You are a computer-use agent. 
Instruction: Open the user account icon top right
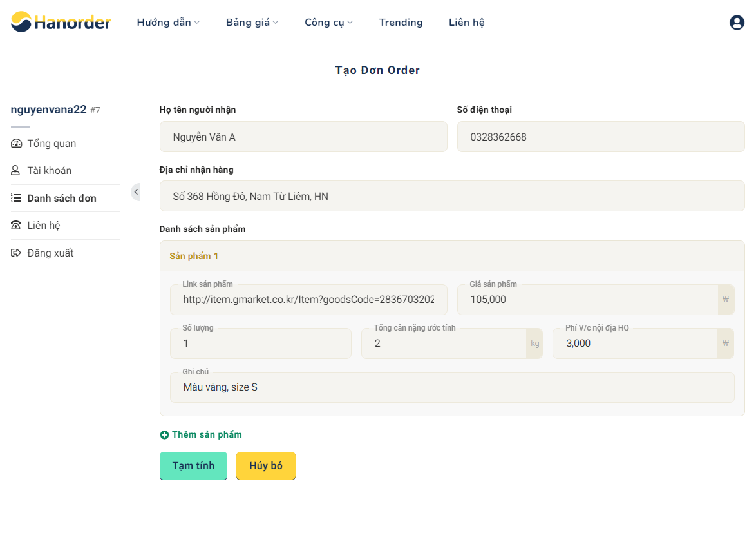[736, 22]
